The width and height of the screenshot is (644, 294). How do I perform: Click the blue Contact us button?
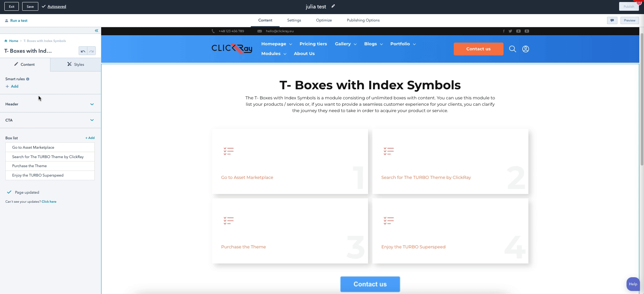(x=370, y=284)
